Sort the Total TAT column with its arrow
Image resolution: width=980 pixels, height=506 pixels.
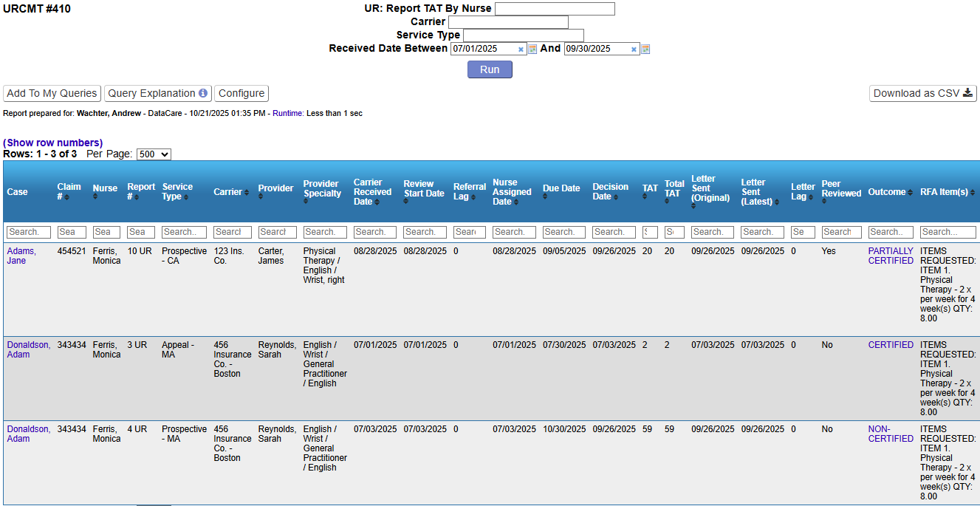pyautogui.click(x=667, y=201)
